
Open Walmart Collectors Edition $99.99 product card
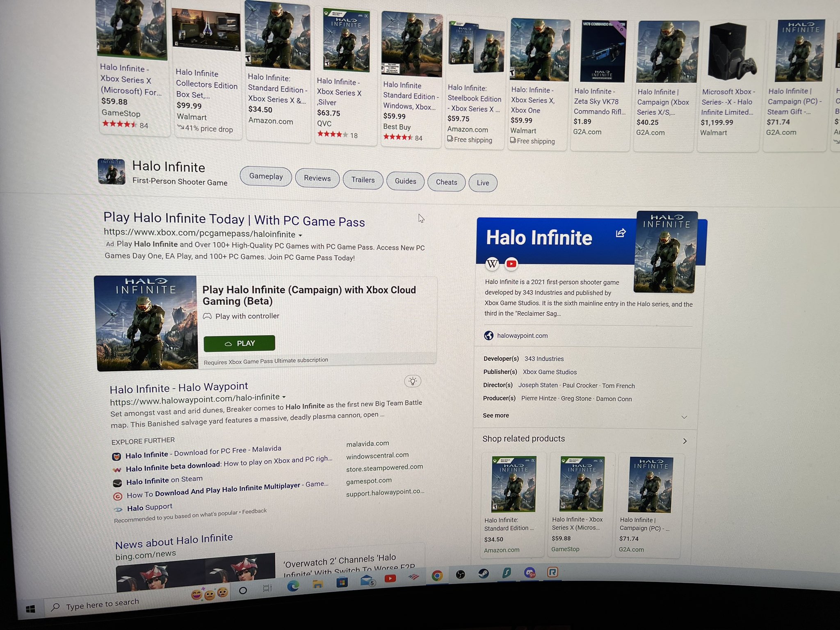click(x=207, y=74)
